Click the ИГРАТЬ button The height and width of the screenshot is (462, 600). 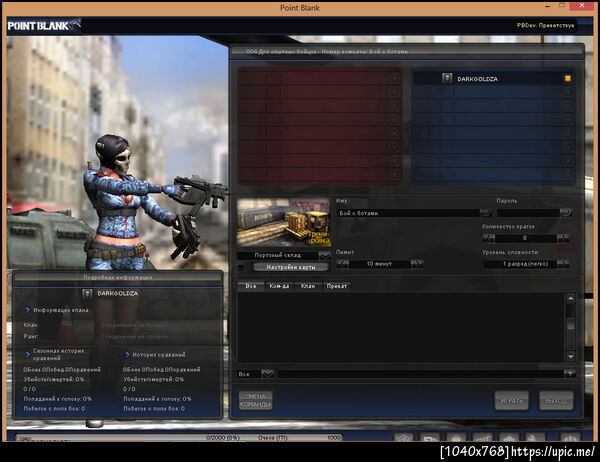pos(512,400)
